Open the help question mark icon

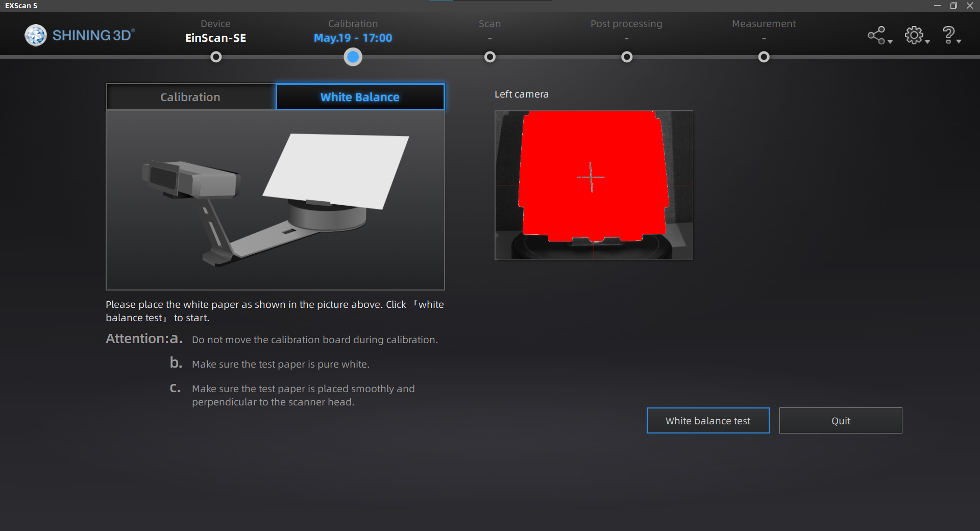pyautogui.click(x=948, y=34)
